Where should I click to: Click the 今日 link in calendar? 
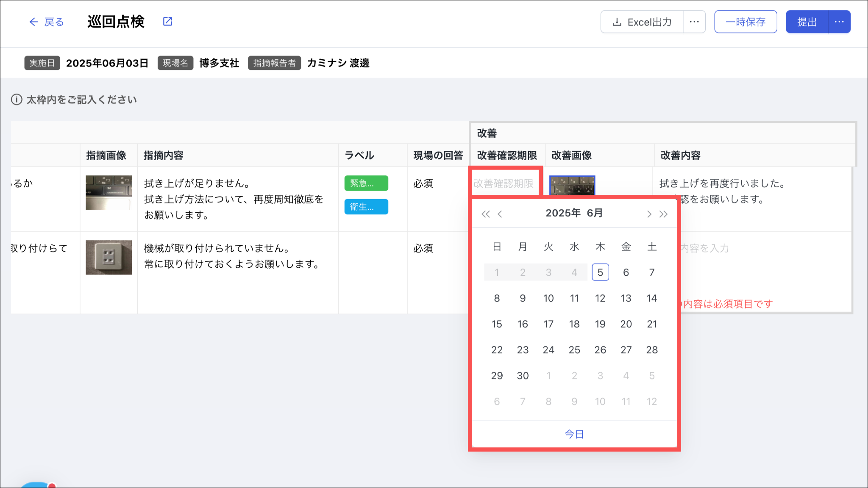coord(574,434)
